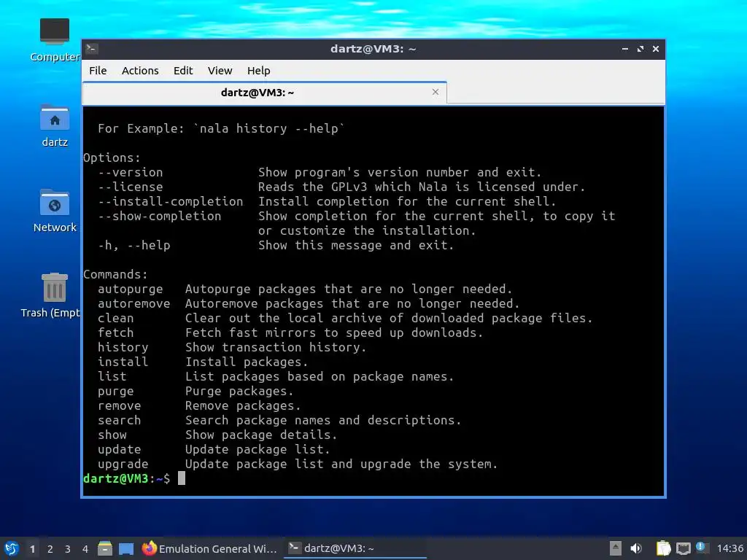Open the Lubuntu start menu icon

coord(12,548)
